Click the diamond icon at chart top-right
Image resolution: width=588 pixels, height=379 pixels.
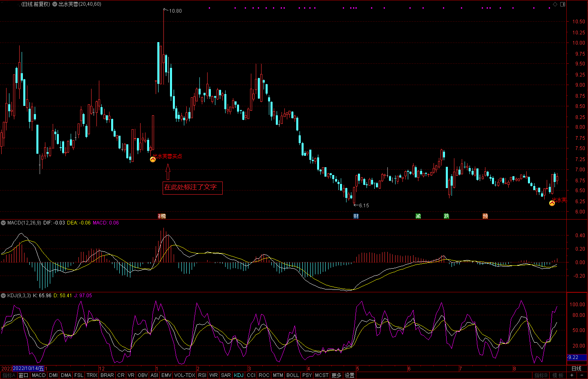click(555, 4)
